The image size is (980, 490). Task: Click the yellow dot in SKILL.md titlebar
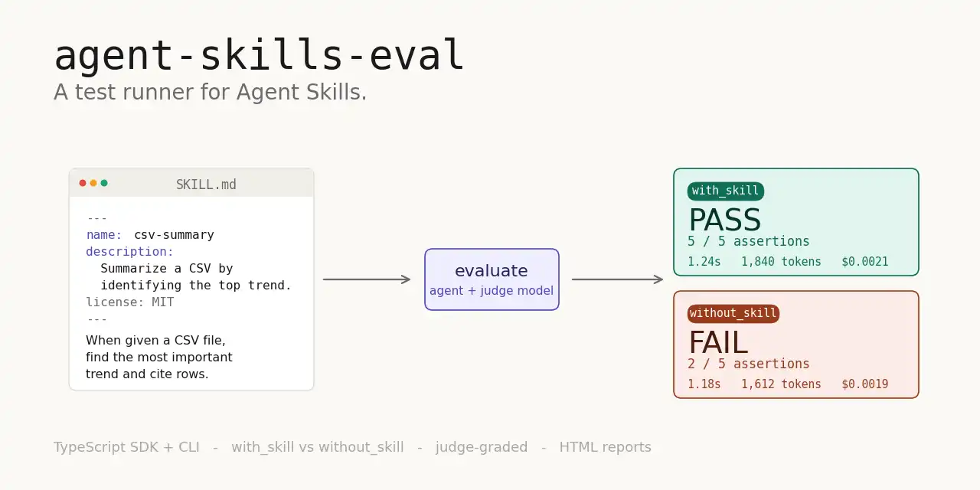tap(93, 183)
